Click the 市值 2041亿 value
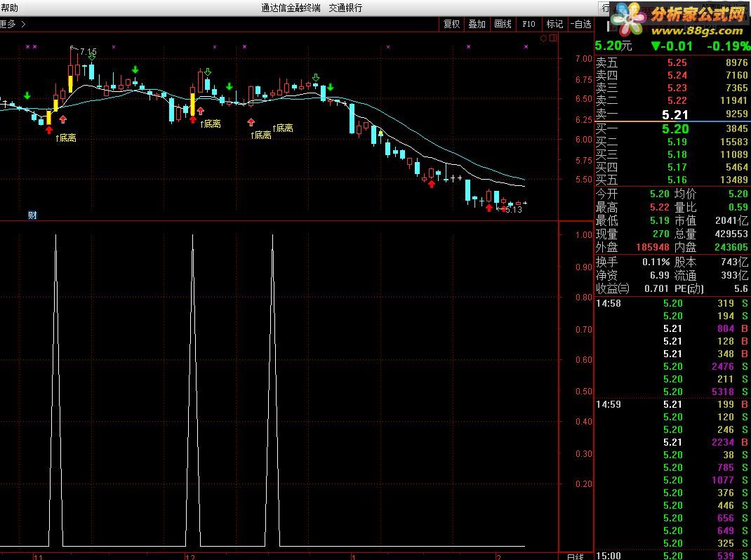This screenshot has width=751, height=560. click(731, 221)
